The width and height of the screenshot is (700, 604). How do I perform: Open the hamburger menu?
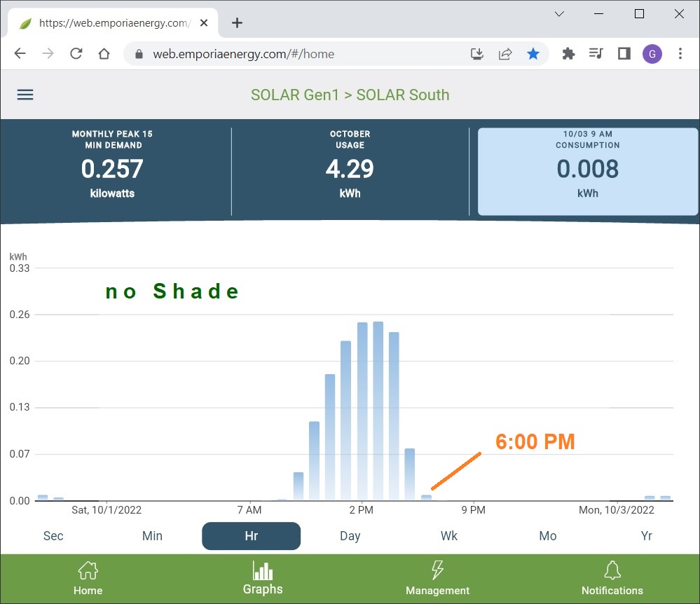(x=25, y=95)
